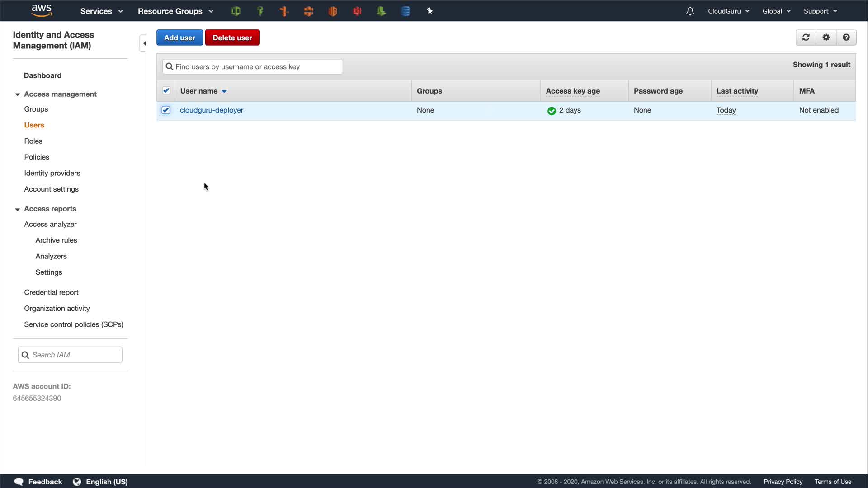868x488 pixels.
Task: Open the cloudguru-deployer user link
Action: pos(211,110)
